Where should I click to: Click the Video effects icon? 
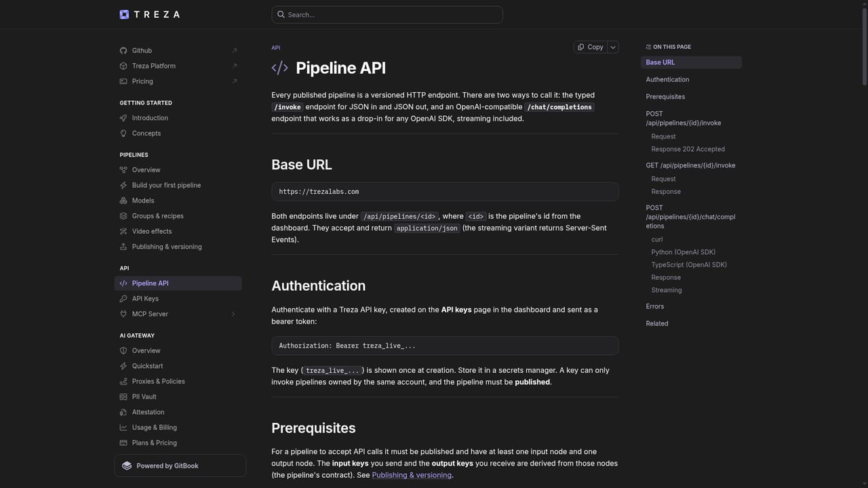pos(123,232)
